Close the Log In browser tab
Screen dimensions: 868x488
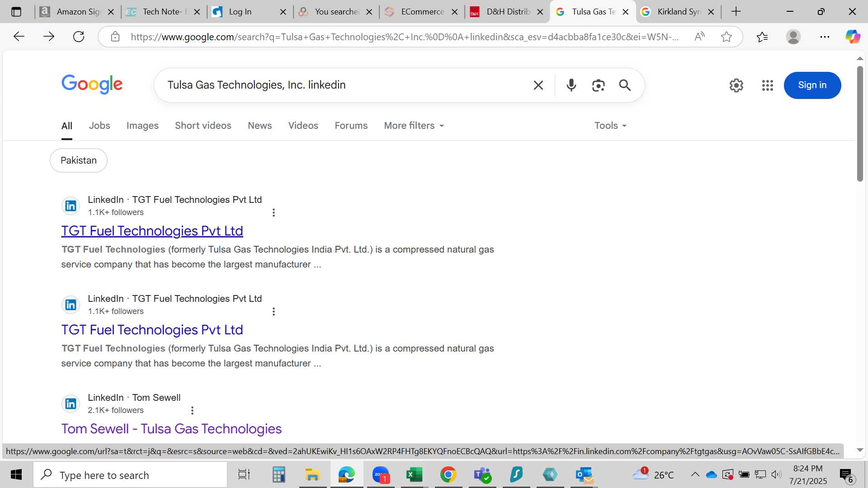283,12
